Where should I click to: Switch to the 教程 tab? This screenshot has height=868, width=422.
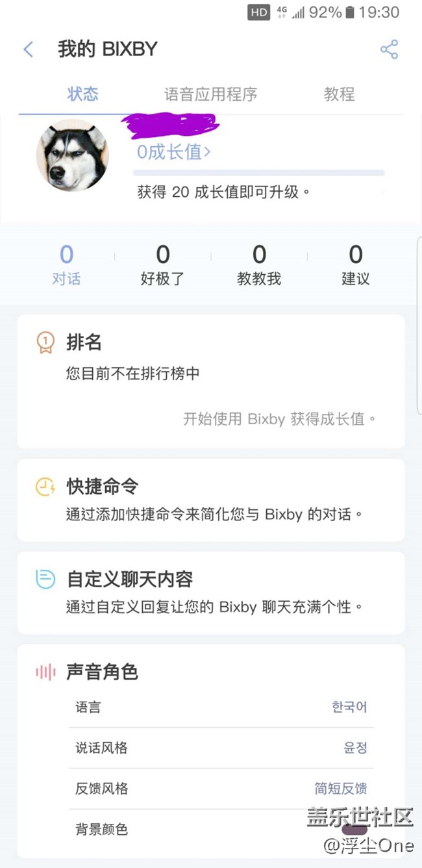point(339,94)
